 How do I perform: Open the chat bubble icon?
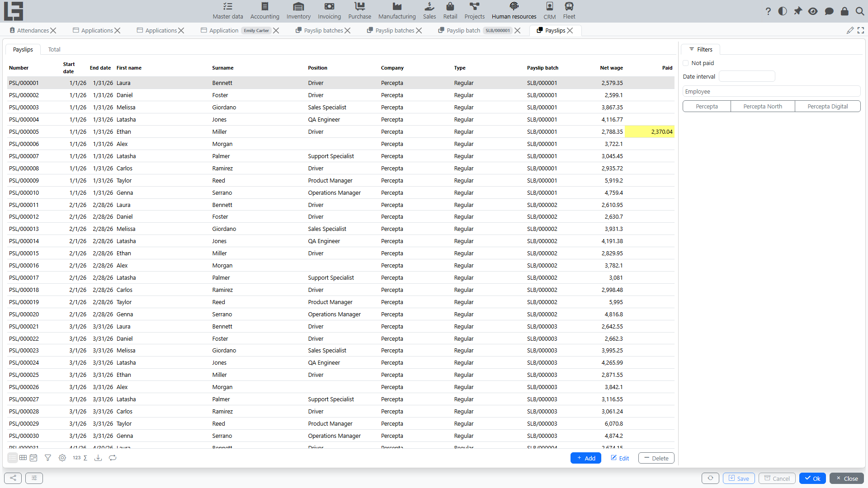(829, 11)
